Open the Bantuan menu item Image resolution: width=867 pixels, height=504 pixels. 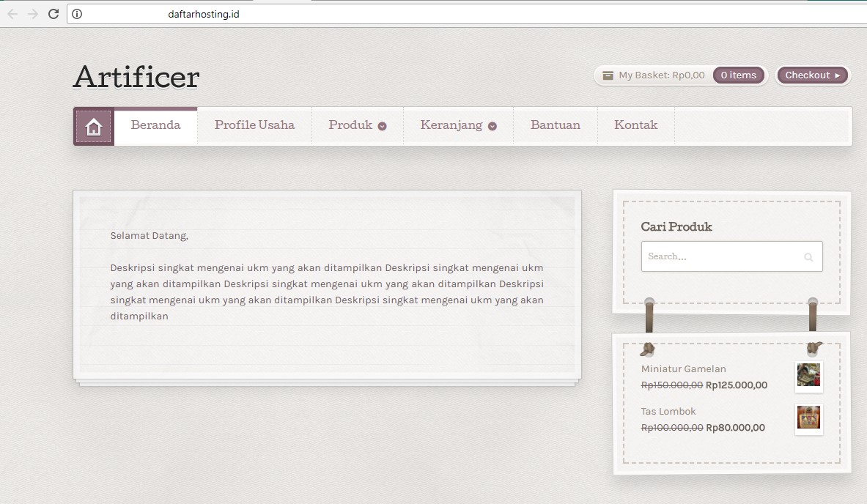click(x=555, y=125)
